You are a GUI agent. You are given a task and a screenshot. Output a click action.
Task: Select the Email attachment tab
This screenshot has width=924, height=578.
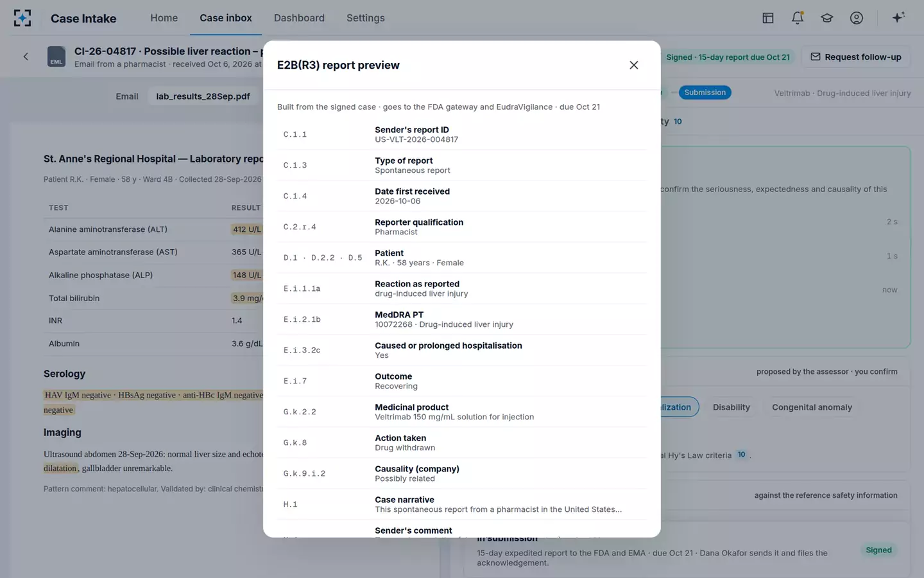(127, 96)
